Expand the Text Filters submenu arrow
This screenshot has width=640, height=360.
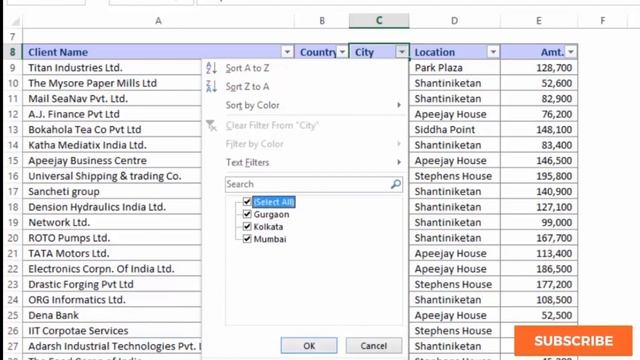[x=399, y=162]
